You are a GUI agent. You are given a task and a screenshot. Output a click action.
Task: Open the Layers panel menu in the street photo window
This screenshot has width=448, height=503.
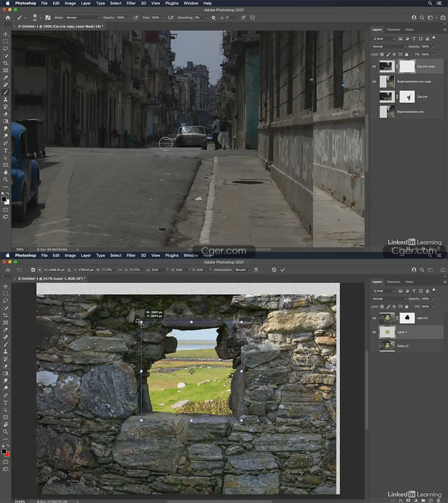(x=445, y=30)
